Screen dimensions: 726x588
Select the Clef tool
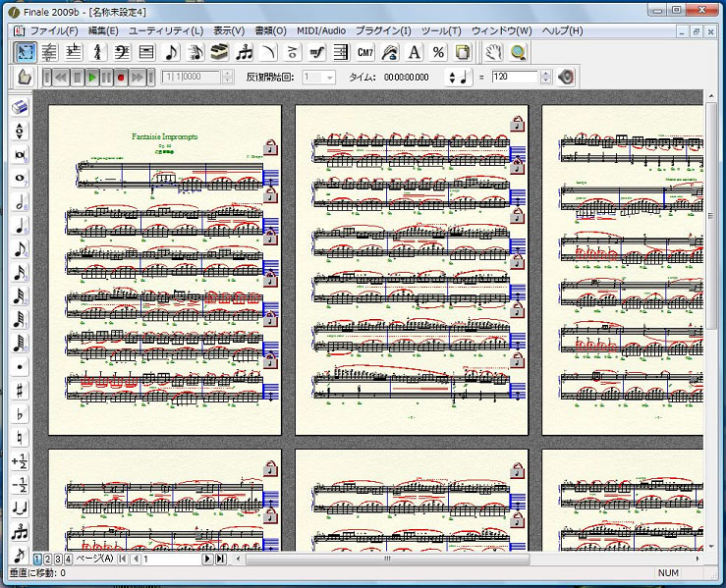122,52
